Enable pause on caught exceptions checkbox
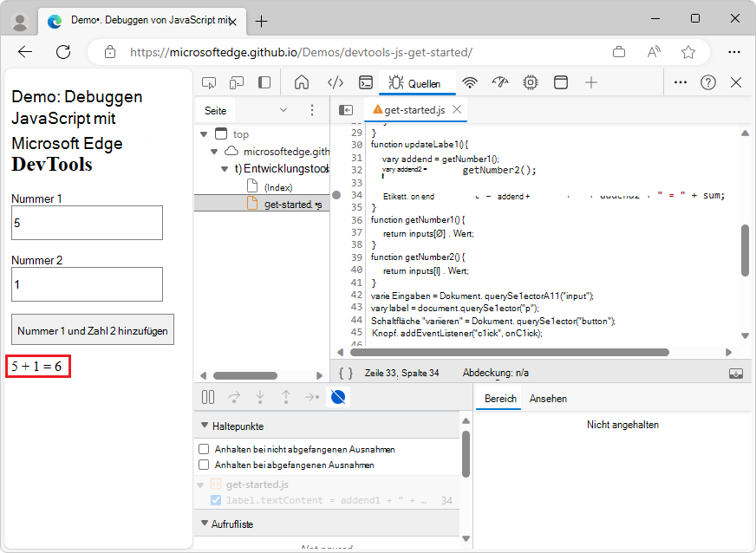 pos(204,465)
